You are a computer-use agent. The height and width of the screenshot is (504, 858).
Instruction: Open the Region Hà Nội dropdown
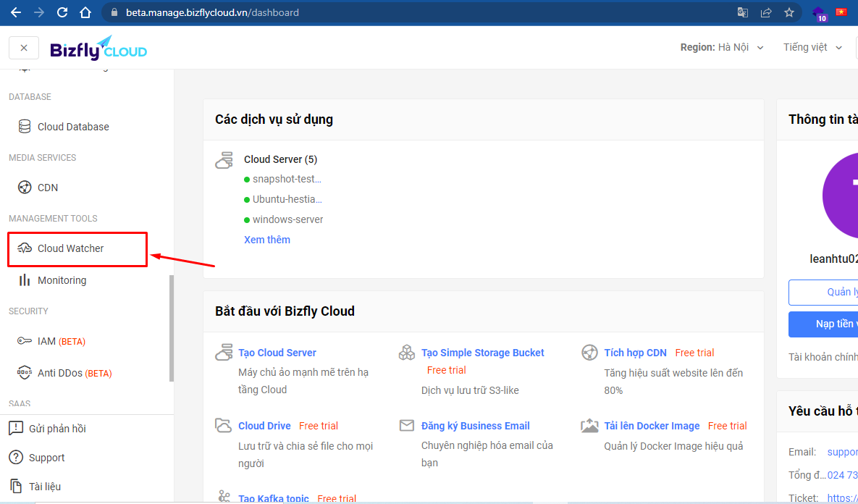(722, 48)
